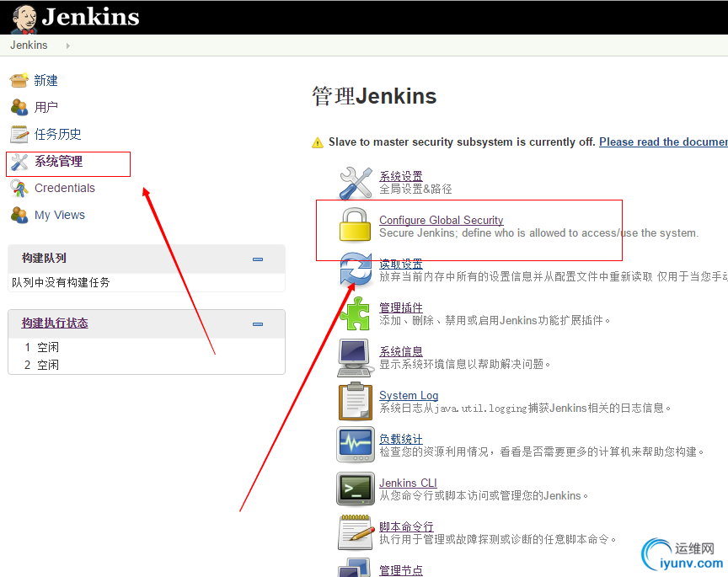The height and width of the screenshot is (577, 728).
Task: Click the green puzzle piece plugin icon
Action: 355,313
